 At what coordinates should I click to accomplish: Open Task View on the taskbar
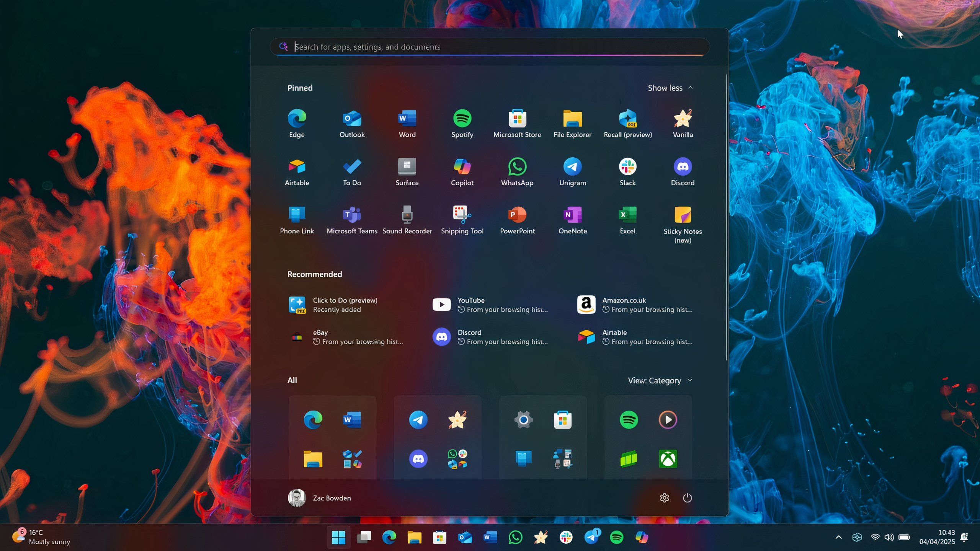tap(364, 537)
